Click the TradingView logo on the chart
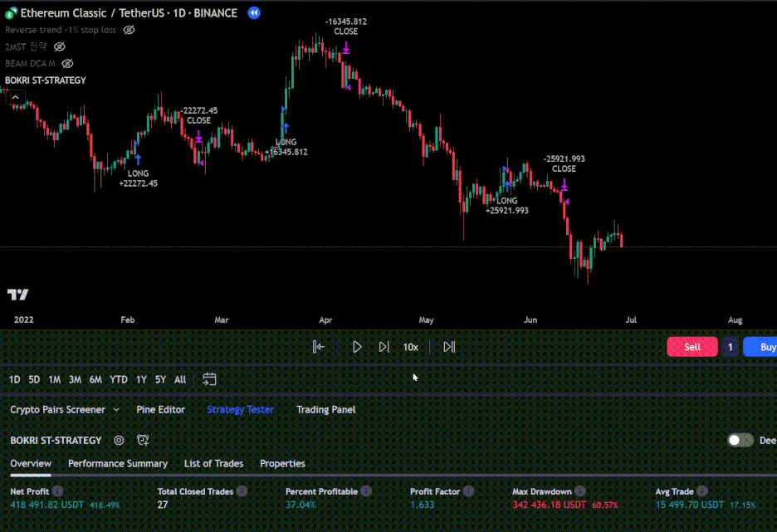777x532 pixels. point(17,295)
